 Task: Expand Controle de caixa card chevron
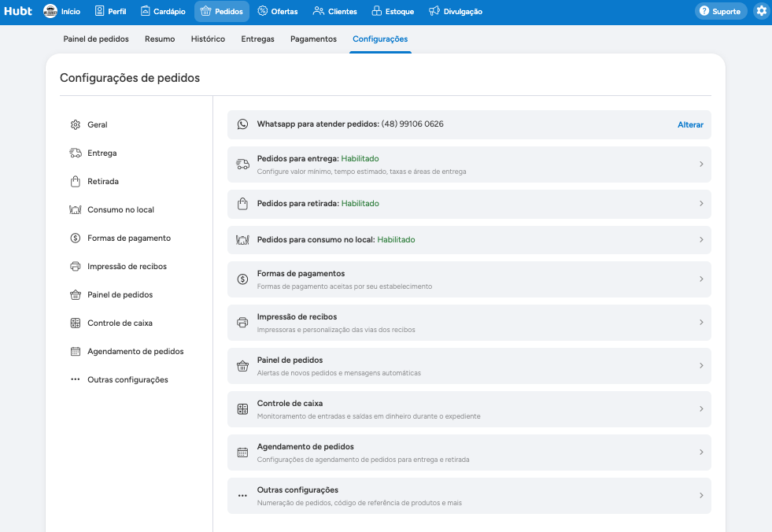(x=701, y=409)
